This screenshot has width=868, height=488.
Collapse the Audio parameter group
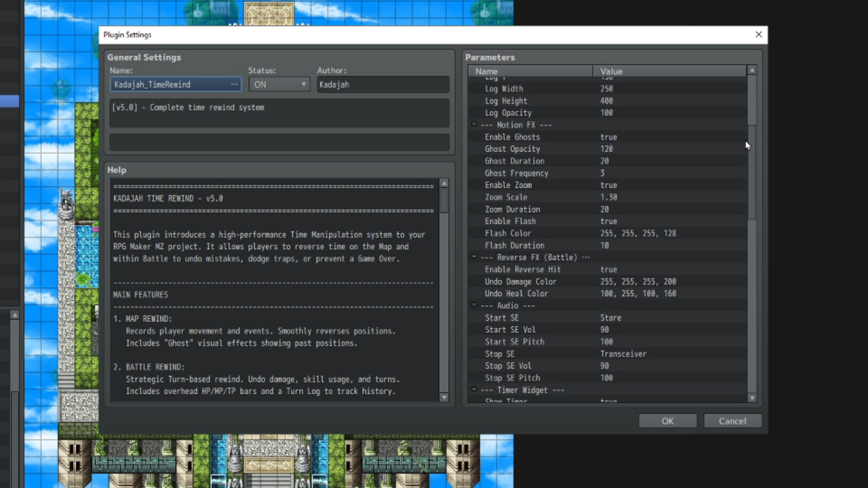(474, 306)
